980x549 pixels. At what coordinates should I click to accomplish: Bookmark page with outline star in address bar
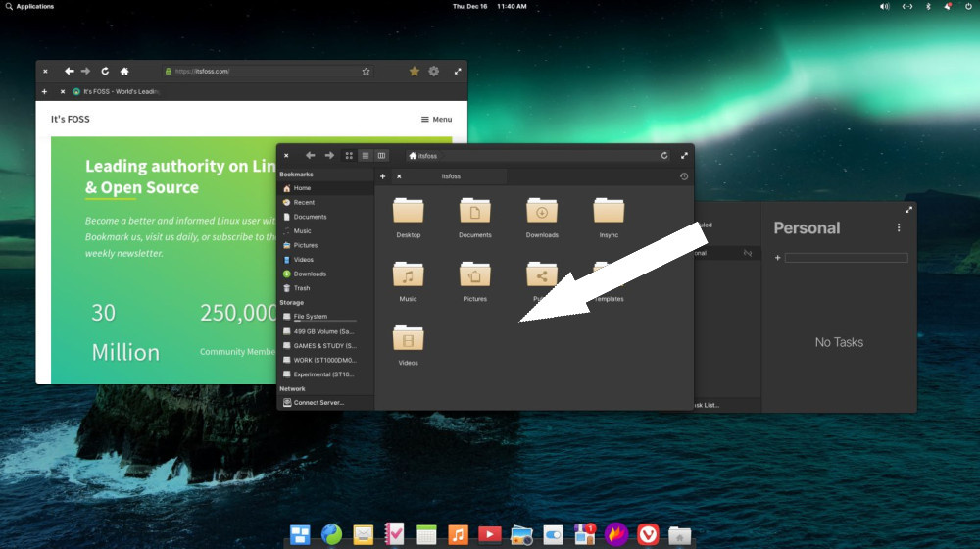pos(366,72)
